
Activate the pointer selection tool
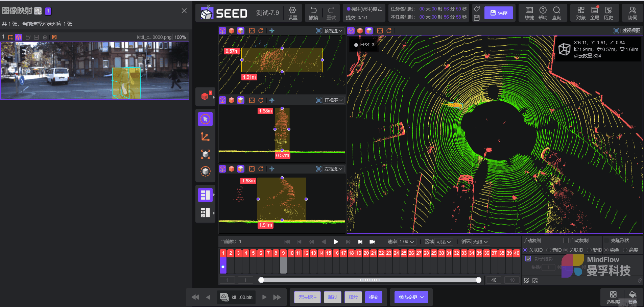pyautogui.click(x=205, y=119)
